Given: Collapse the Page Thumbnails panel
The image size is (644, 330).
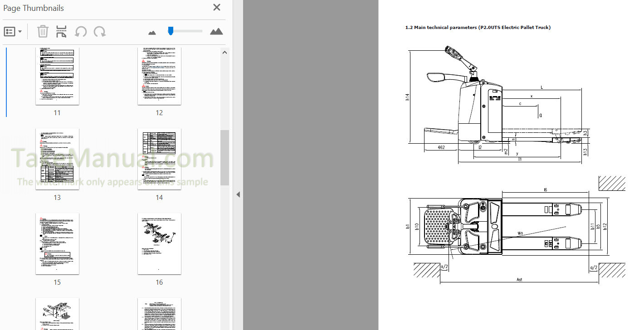Looking at the screenshot, I should pos(238,194).
